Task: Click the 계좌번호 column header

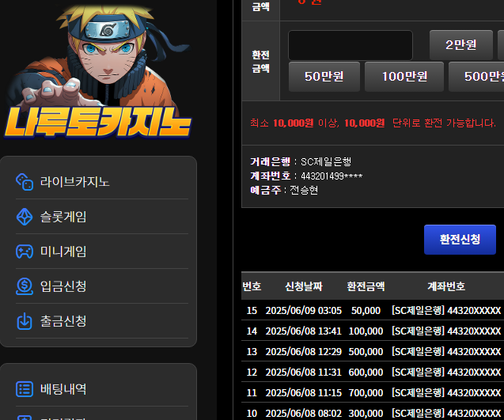Action: coord(446,286)
